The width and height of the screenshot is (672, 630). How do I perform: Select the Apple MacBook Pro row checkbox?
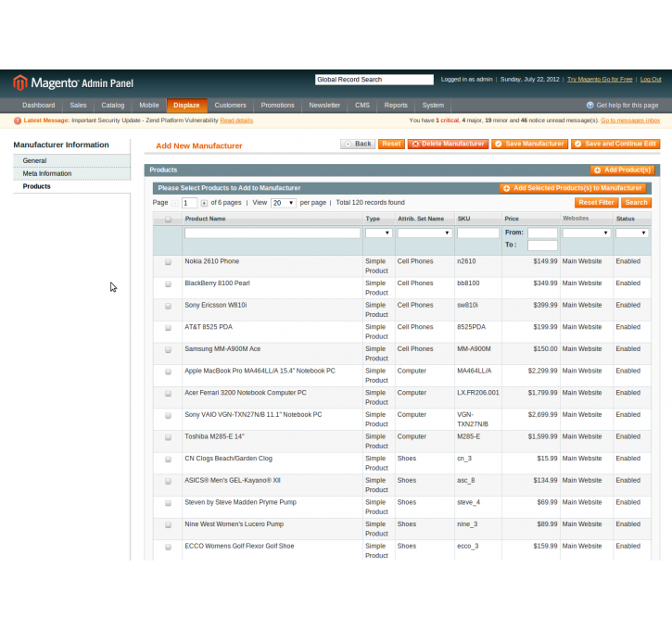click(168, 372)
